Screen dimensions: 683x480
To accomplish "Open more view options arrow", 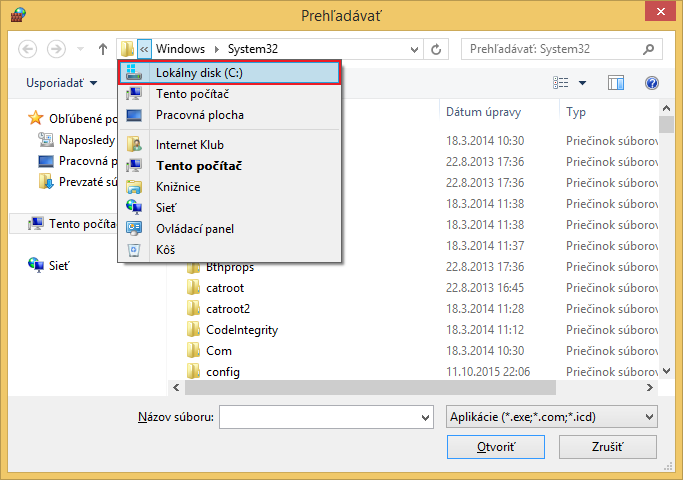I will click(x=582, y=83).
